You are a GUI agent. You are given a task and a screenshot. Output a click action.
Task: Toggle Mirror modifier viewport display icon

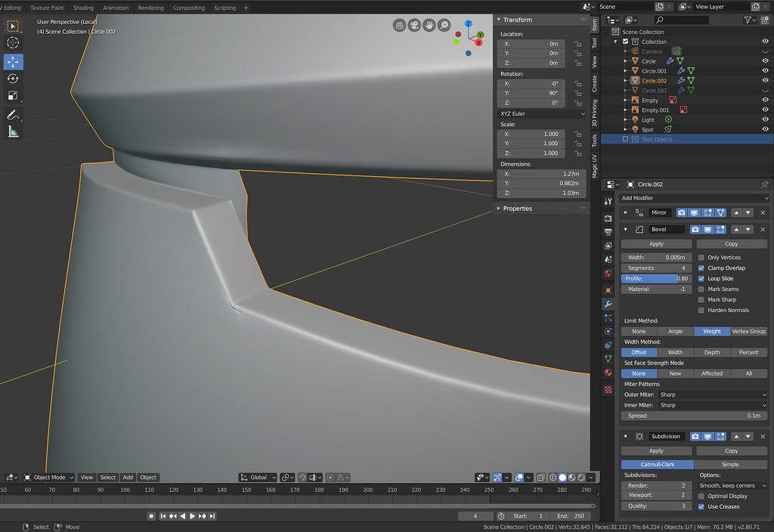click(x=695, y=212)
